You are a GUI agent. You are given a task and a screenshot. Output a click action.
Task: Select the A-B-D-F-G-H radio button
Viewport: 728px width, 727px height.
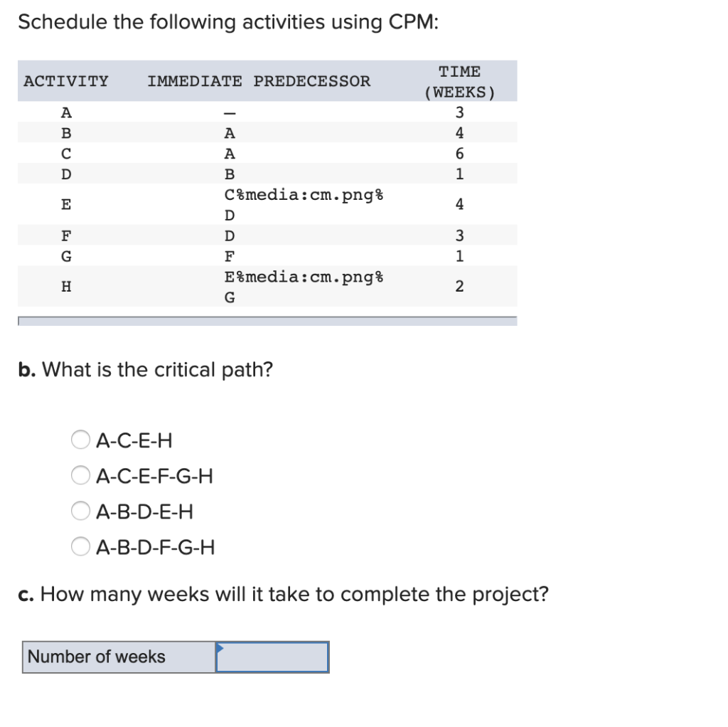[80, 546]
